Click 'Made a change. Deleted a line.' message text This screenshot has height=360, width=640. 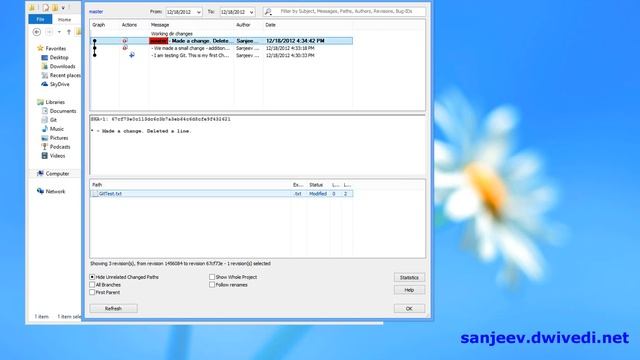point(146,131)
